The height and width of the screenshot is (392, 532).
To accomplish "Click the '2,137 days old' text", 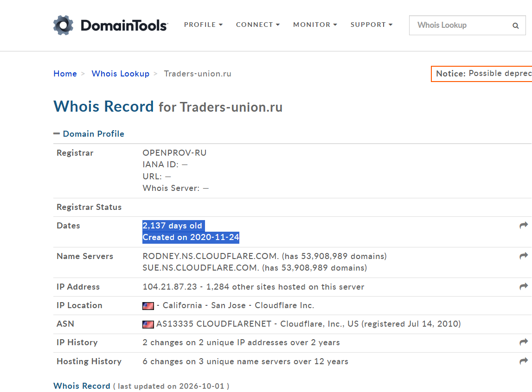I will point(173,226).
